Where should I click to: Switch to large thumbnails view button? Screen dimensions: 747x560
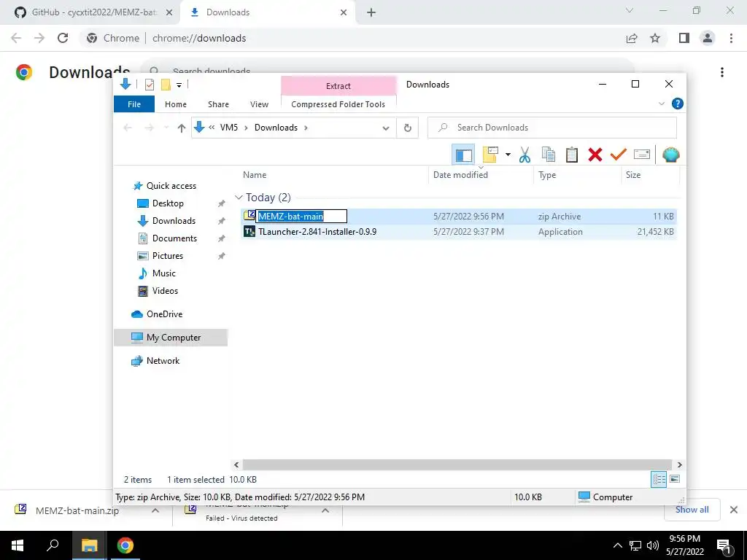pos(675,479)
